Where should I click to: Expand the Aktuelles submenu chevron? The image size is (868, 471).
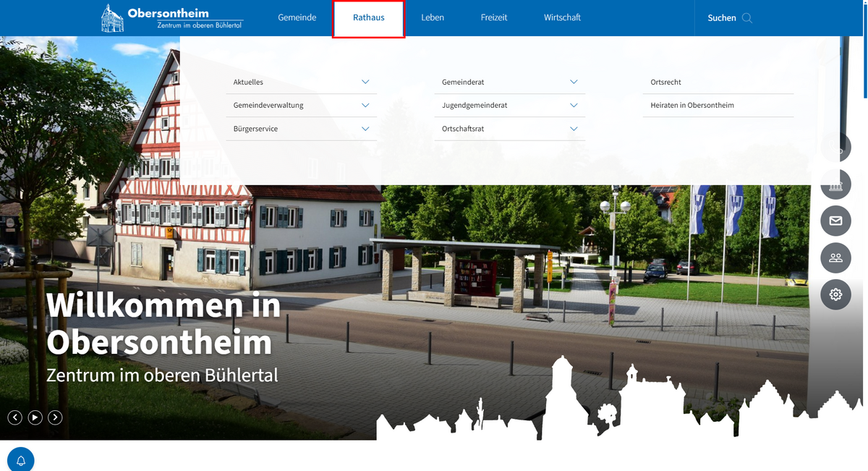pos(365,82)
